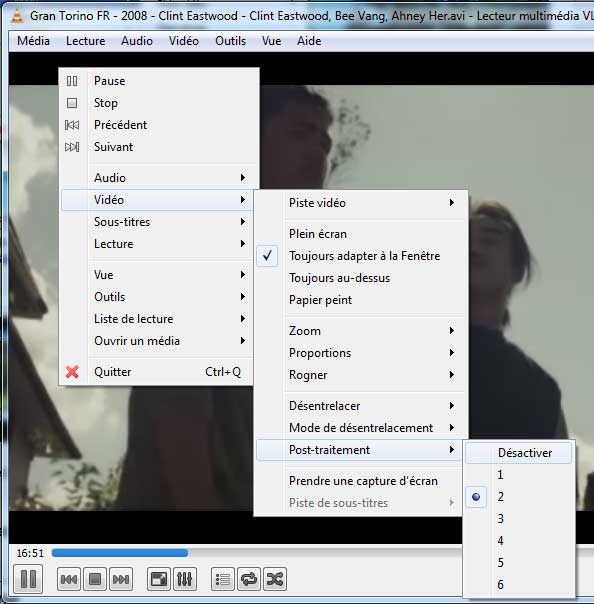Expand the Rogner submenu

tap(361, 375)
